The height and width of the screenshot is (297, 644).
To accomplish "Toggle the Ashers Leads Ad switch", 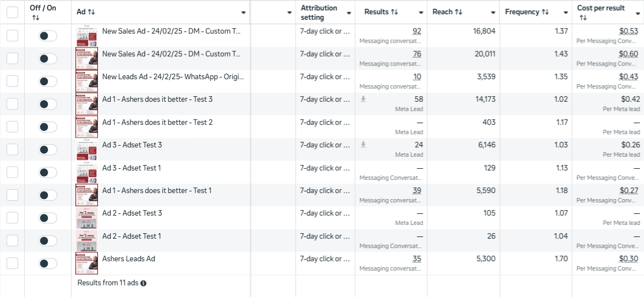I will (48, 263).
